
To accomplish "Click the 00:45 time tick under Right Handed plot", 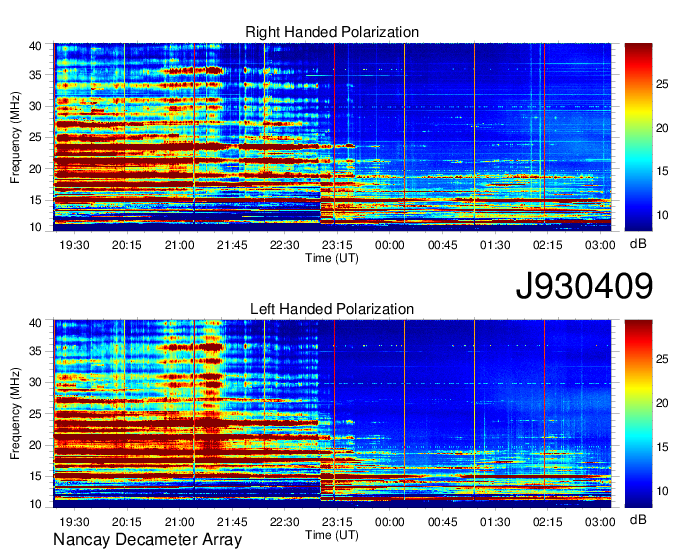I will click(442, 245).
